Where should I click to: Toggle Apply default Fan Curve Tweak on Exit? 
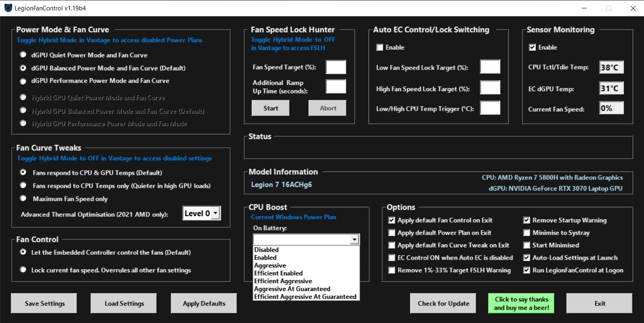tap(391, 245)
